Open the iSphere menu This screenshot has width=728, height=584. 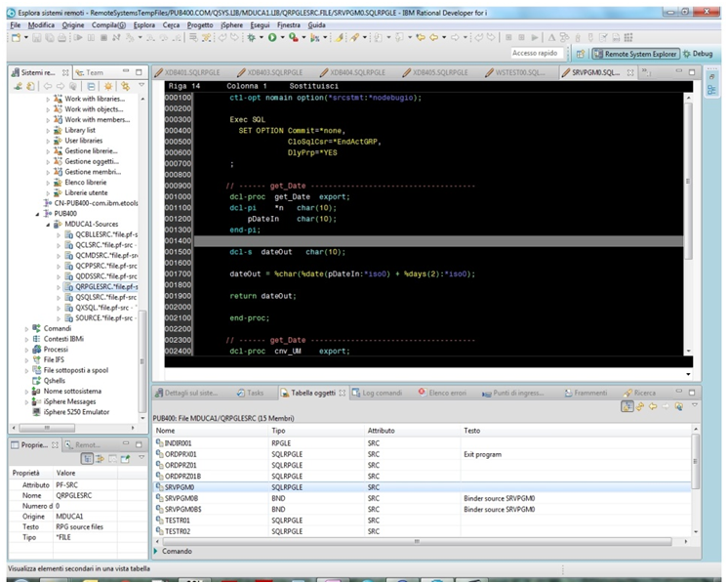(231, 25)
